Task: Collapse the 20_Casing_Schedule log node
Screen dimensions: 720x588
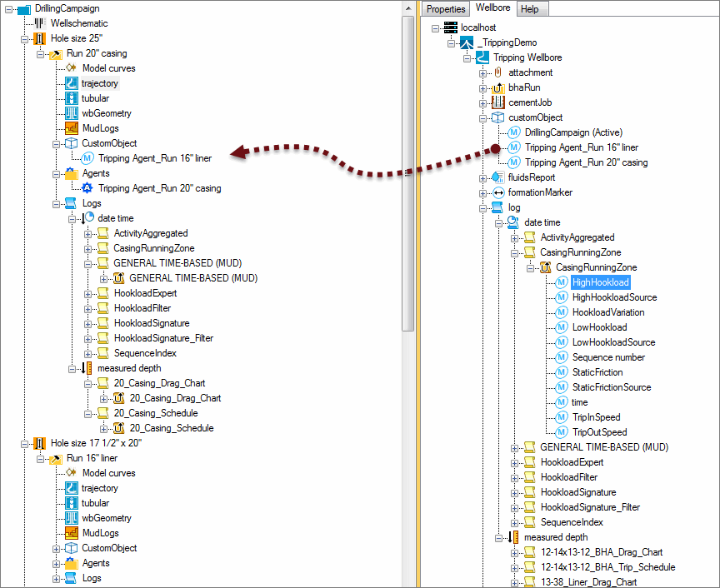Action: pos(87,414)
